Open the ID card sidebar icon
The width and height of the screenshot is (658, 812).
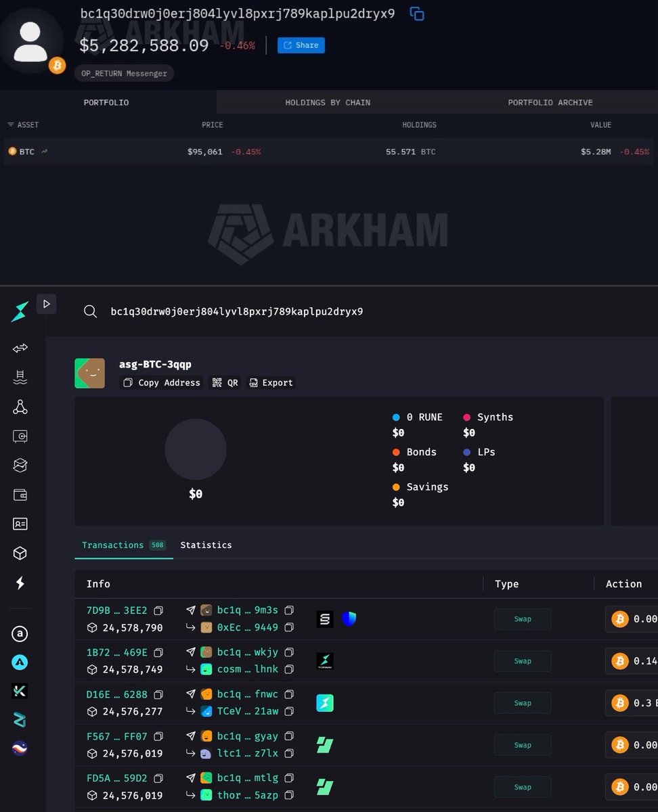pyautogui.click(x=20, y=524)
